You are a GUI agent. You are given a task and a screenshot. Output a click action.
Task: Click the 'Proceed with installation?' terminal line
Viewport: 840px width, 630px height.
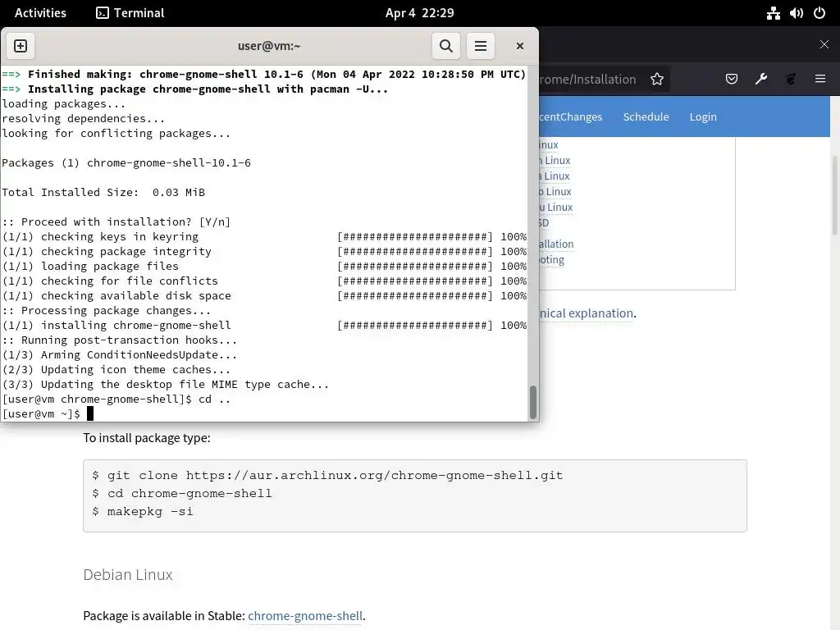coord(116,221)
